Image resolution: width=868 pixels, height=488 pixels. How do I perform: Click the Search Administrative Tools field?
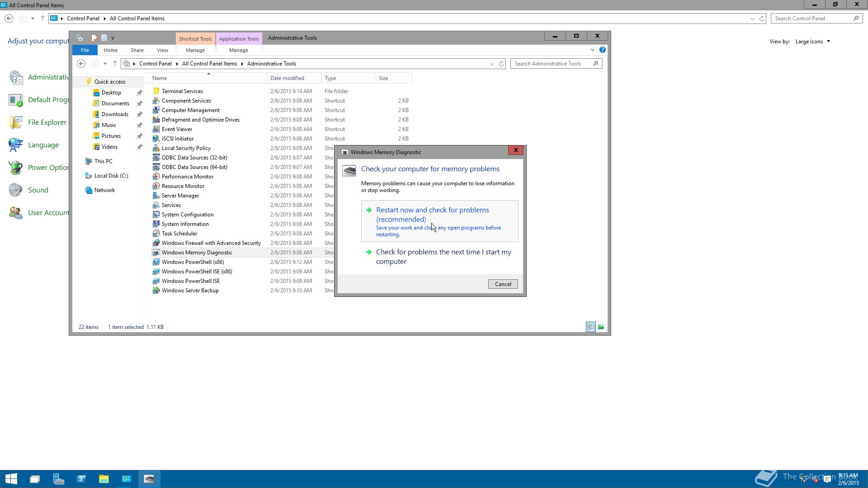click(556, 64)
